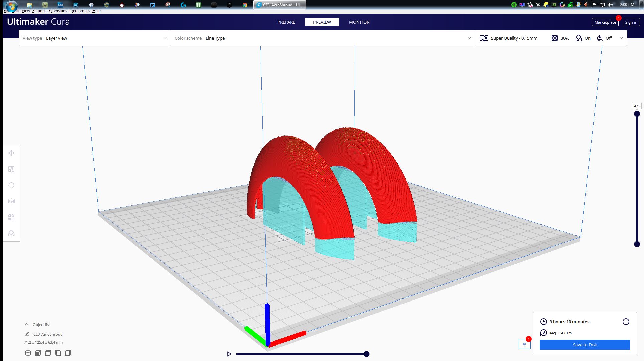Click the '71.2 x 125.4 x 63.4 mm' dimensions

click(43, 342)
